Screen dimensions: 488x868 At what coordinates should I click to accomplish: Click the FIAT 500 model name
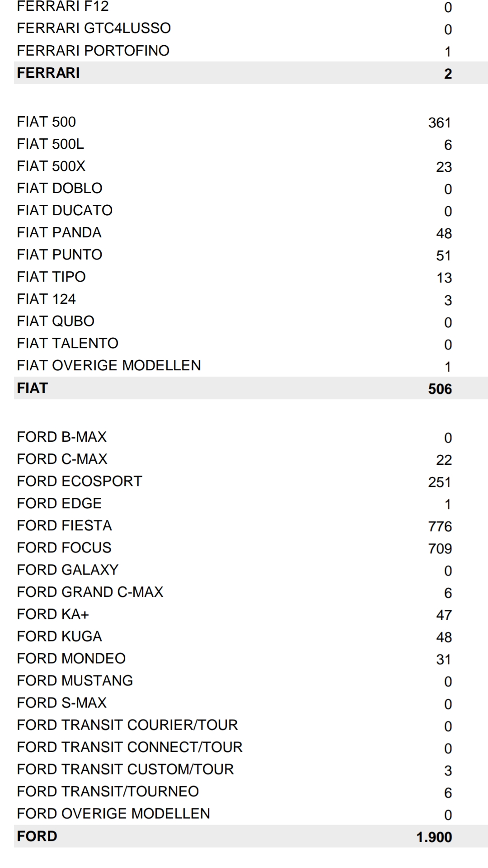tap(47, 122)
